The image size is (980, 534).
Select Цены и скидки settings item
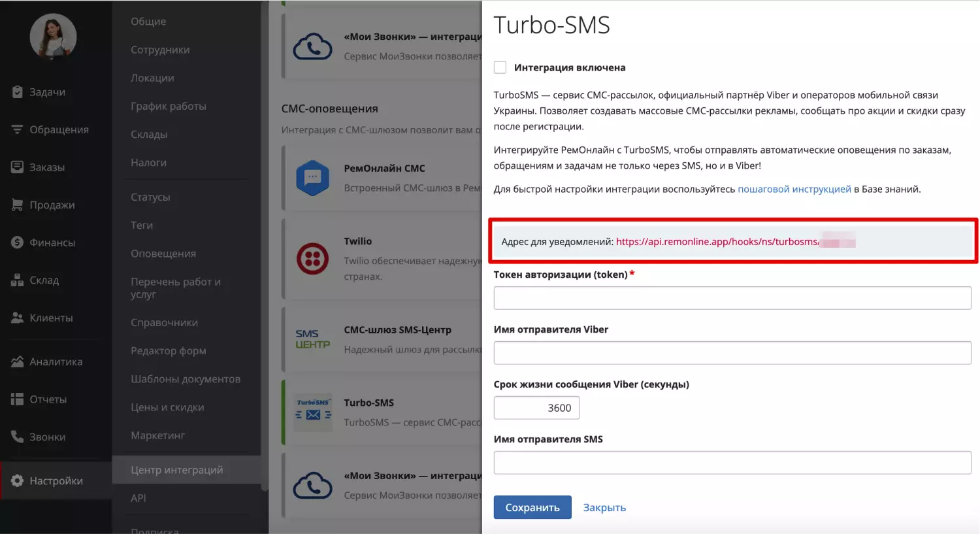(167, 407)
